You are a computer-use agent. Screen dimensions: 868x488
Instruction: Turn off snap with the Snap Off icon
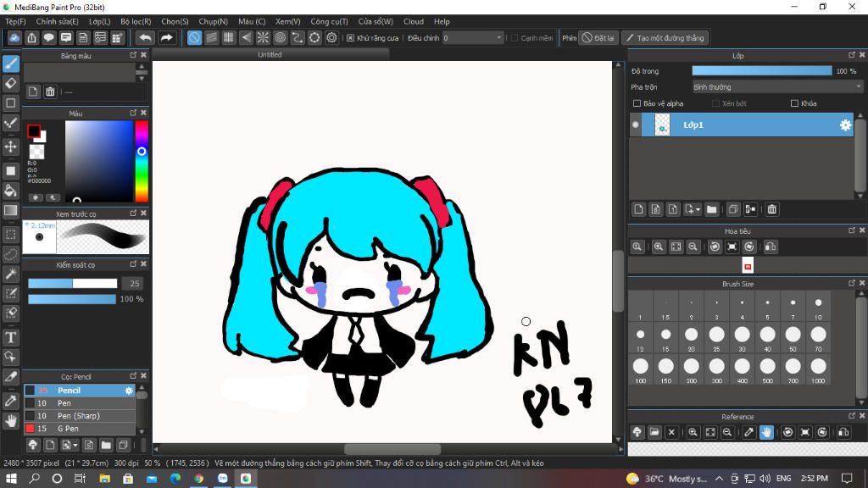[x=194, y=37]
